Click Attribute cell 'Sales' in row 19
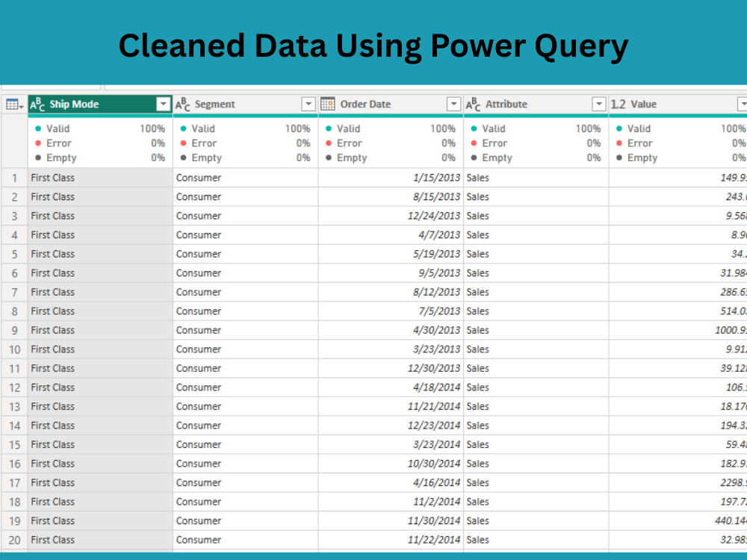The width and height of the screenshot is (747, 560). [x=536, y=520]
